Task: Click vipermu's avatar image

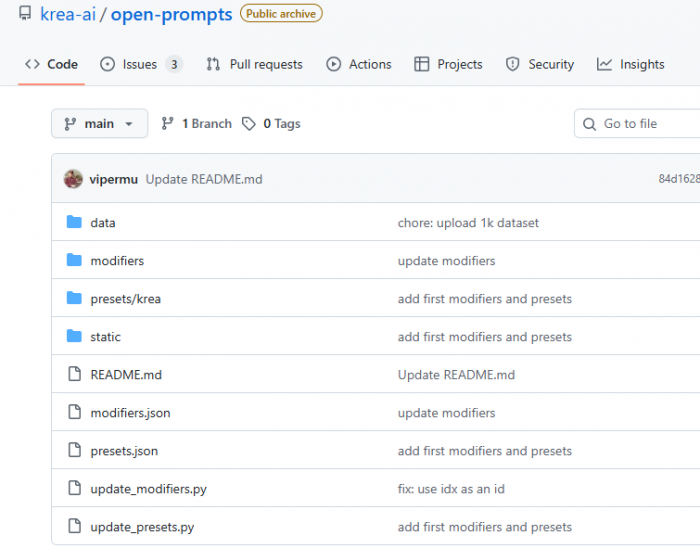Action: (73, 179)
